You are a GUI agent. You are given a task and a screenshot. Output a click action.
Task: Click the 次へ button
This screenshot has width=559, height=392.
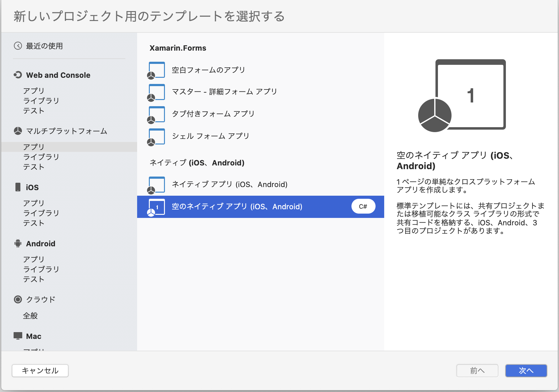click(526, 371)
